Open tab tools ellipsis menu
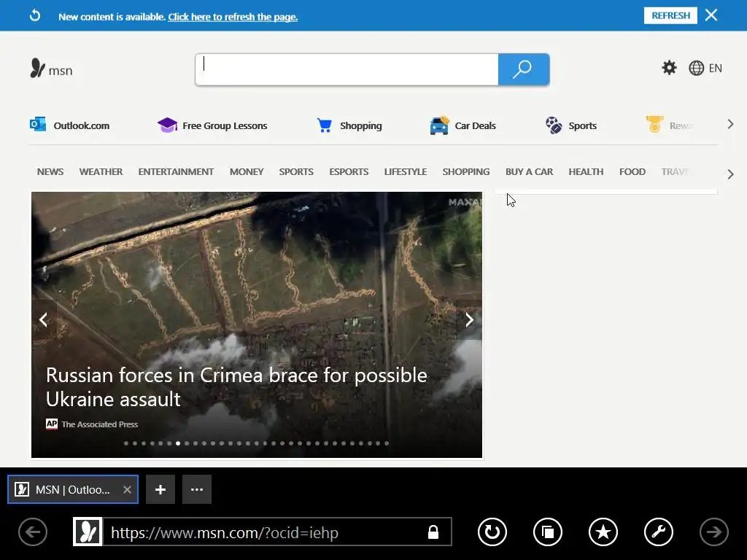Screen dimensions: 747x560 pyautogui.click(x=197, y=489)
